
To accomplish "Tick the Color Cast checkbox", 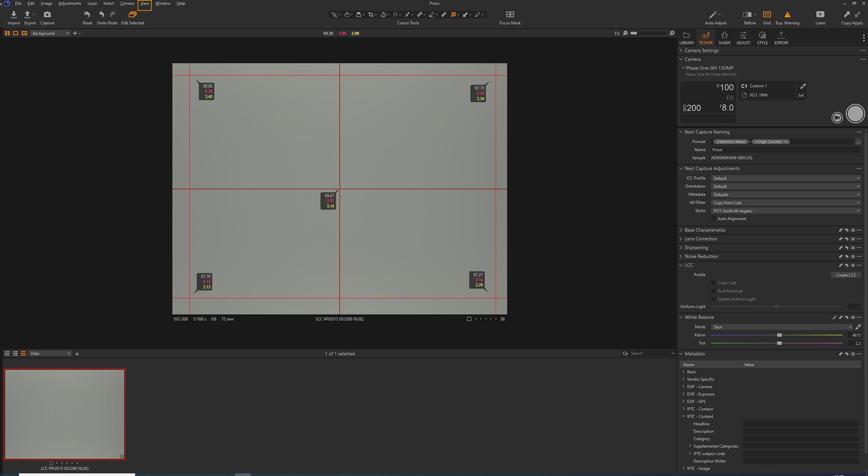I will click(714, 283).
